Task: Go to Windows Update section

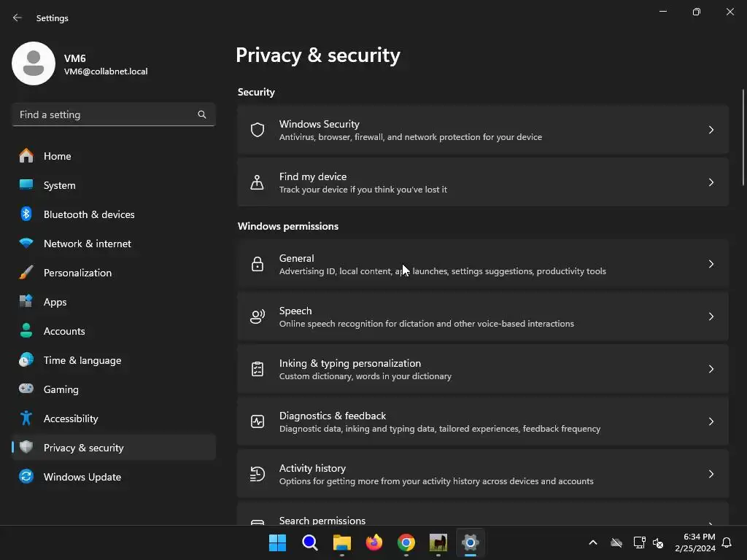Action: pyautogui.click(x=113, y=477)
